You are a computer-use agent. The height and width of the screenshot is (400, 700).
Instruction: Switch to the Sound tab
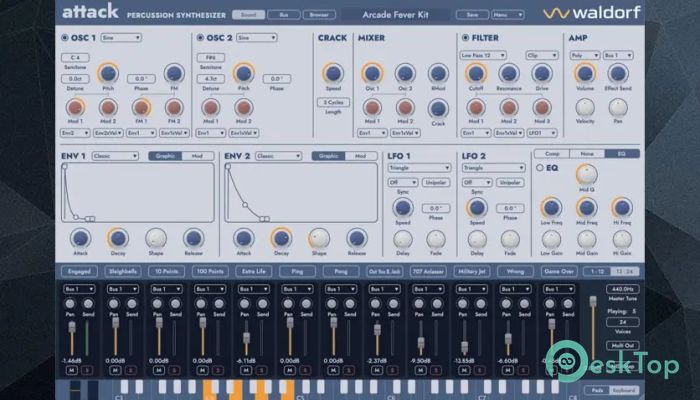pyautogui.click(x=248, y=15)
